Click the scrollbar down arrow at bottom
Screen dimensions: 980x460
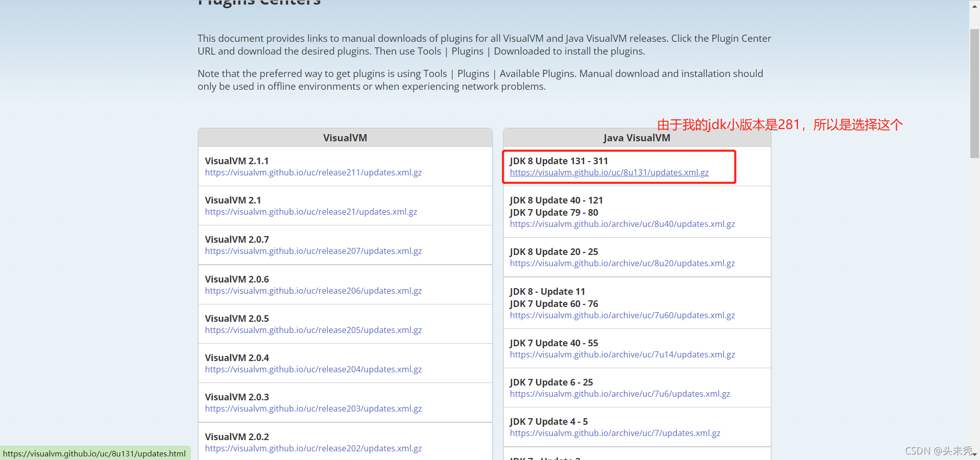coord(974,454)
